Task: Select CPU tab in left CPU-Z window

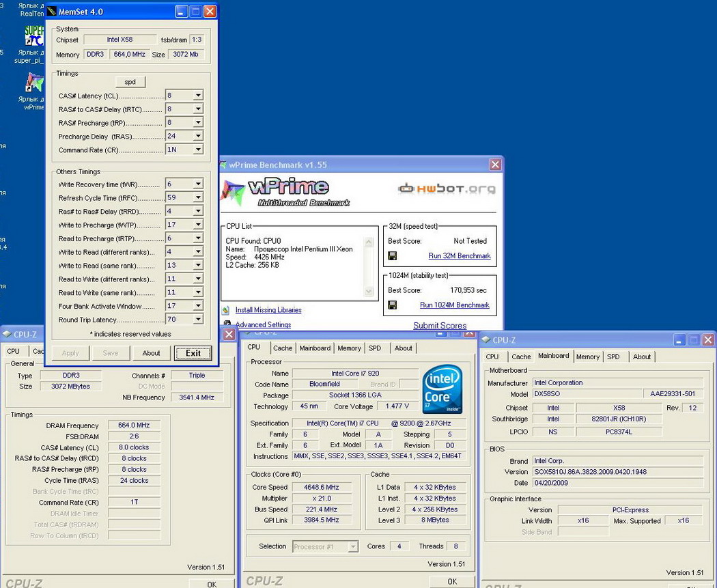Action: tap(13, 351)
